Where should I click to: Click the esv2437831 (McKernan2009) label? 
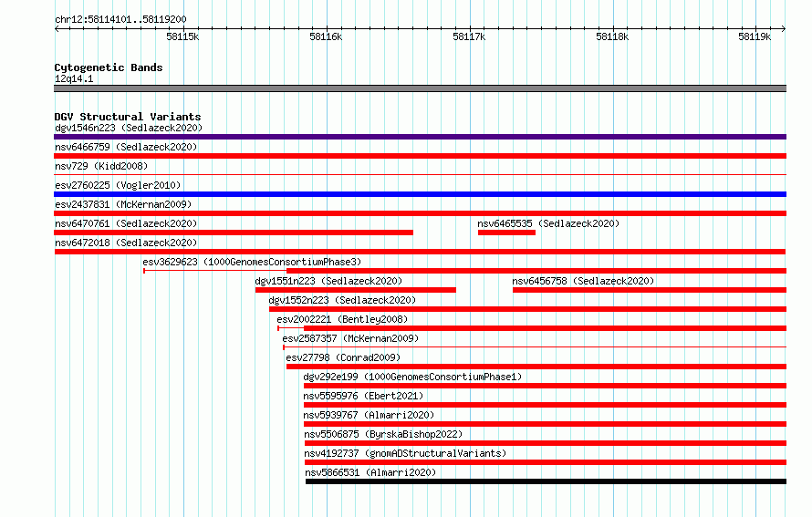click(x=123, y=204)
